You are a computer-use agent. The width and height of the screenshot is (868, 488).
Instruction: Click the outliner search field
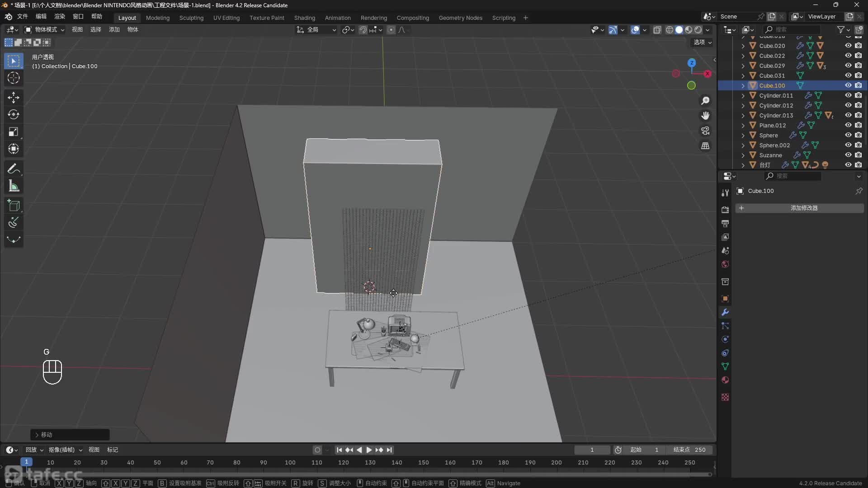pyautogui.click(x=792, y=30)
